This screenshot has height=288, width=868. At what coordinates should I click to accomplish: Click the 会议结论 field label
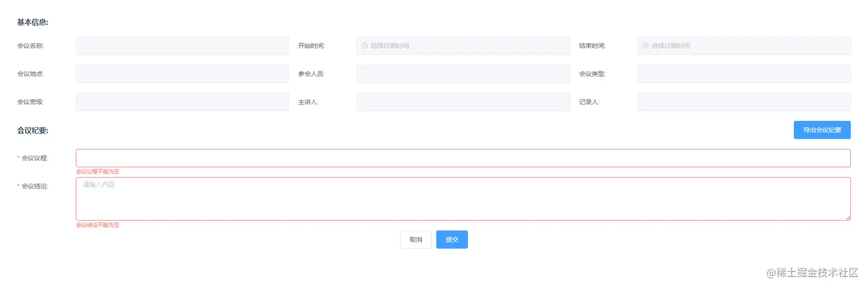[x=34, y=186]
